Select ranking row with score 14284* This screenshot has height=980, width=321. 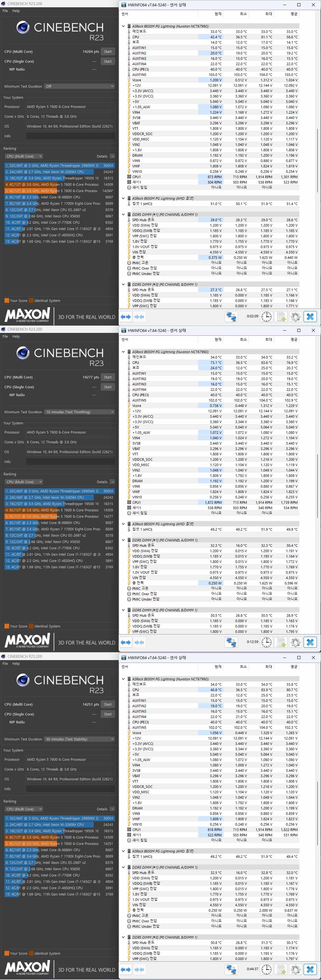point(60,191)
